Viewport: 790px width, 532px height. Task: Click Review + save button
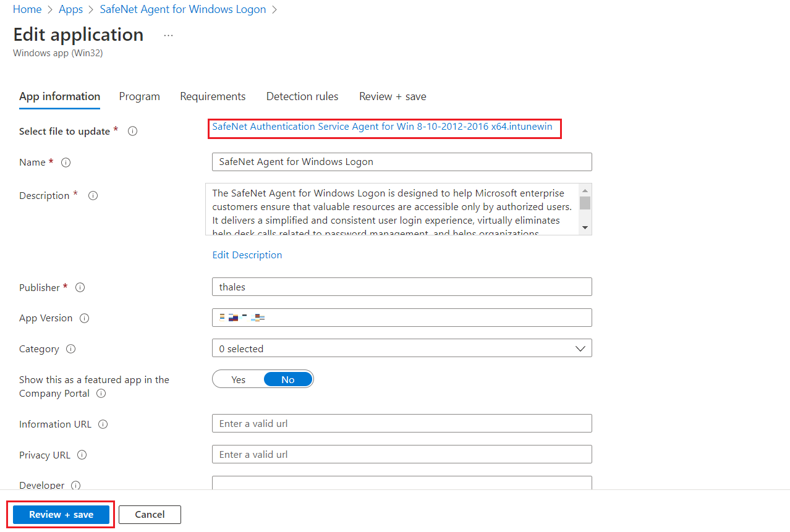point(61,515)
